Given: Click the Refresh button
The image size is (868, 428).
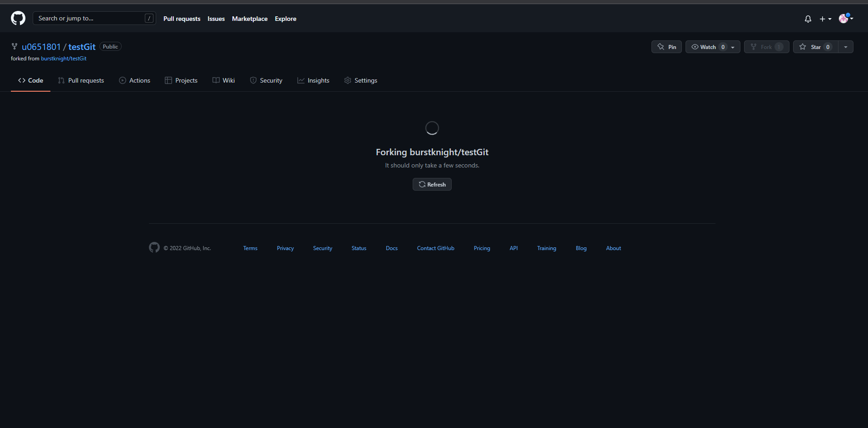Looking at the screenshot, I should coord(432,184).
